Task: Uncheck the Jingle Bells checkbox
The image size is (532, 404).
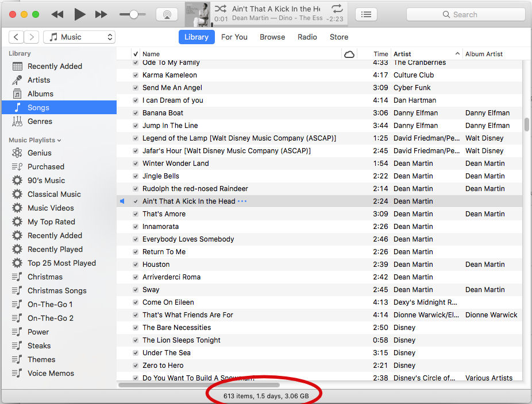Action: point(136,176)
